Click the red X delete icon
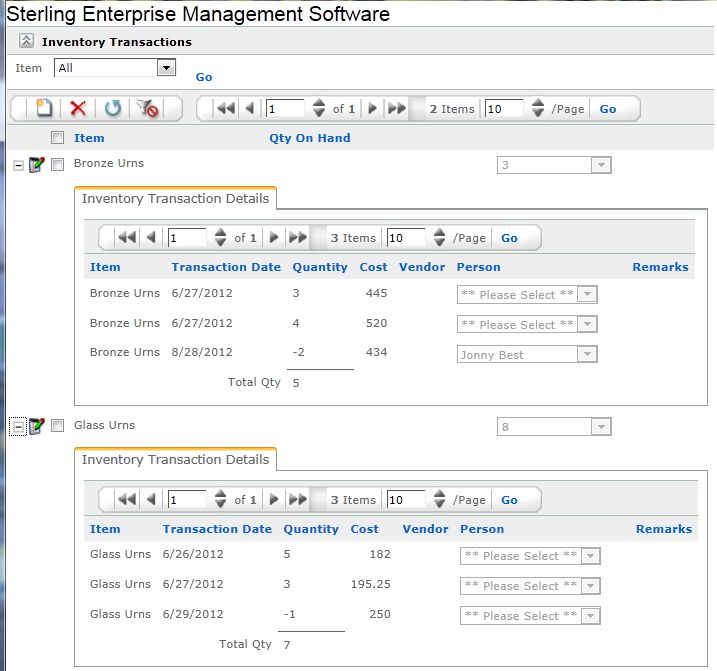The width and height of the screenshot is (717, 671). (x=78, y=108)
